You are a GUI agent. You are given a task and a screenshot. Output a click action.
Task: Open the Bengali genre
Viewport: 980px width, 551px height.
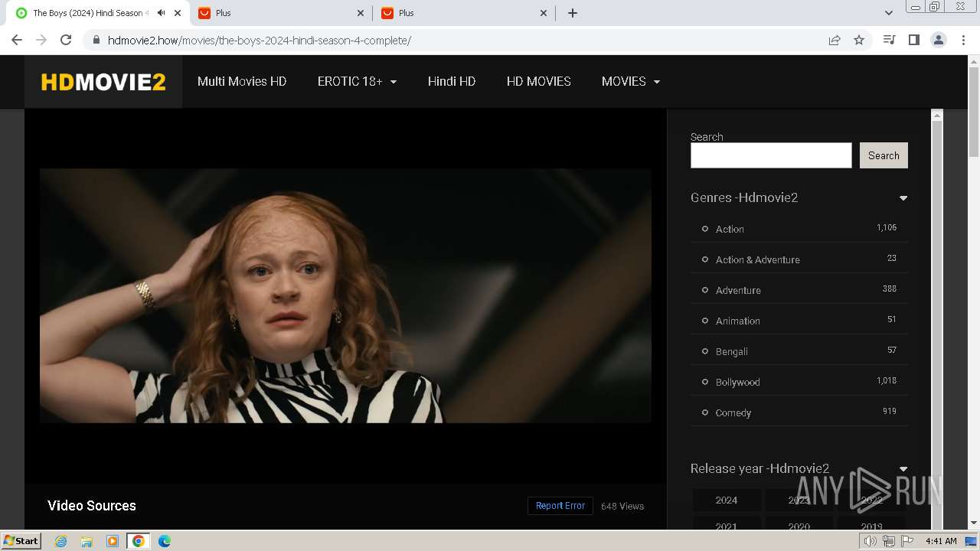(x=731, y=351)
